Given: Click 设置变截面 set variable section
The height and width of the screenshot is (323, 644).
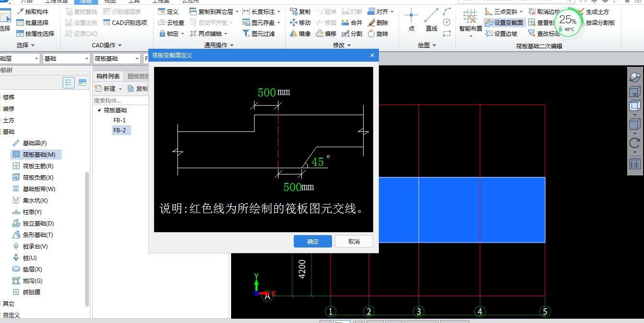Looking at the screenshot, I should tap(504, 22).
